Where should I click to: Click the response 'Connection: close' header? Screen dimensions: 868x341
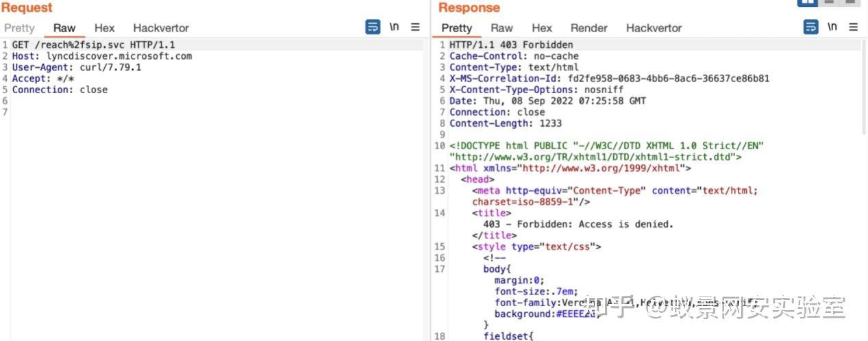(497, 112)
